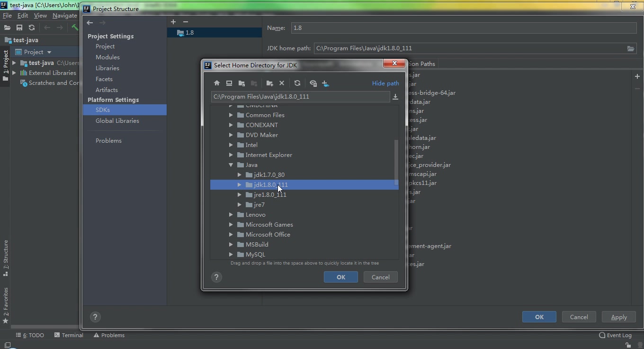
Task: Click SDK Name input field
Action: coord(464,28)
